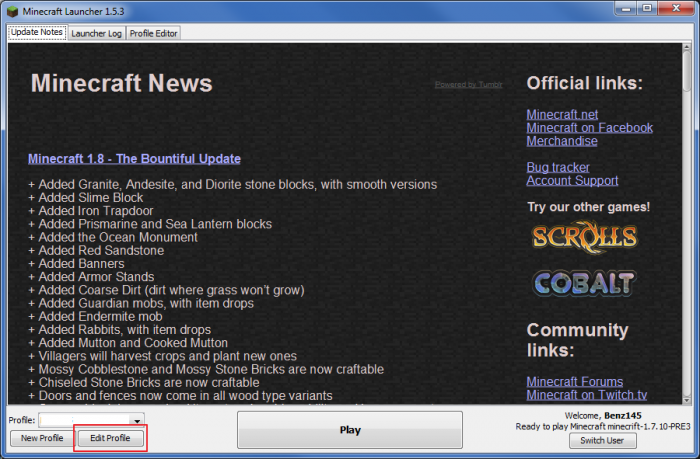
Task: Click the 'Community links:' heading
Action: (x=578, y=340)
